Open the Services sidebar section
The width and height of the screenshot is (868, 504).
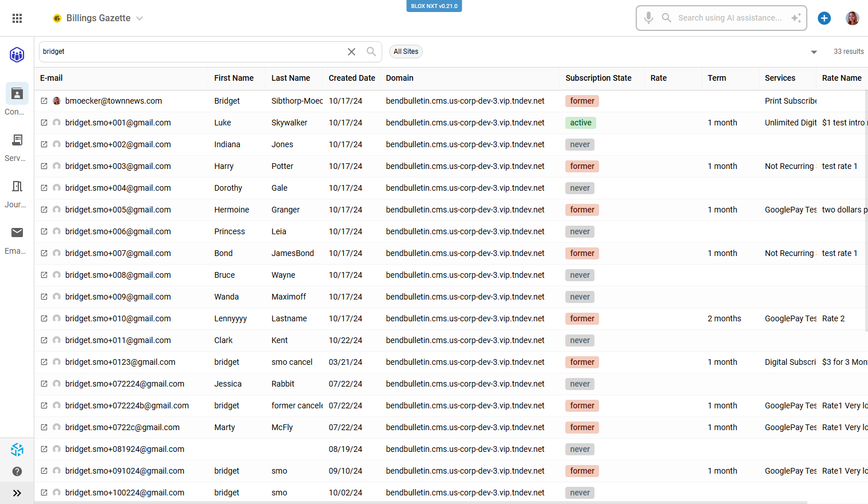(17, 147)
